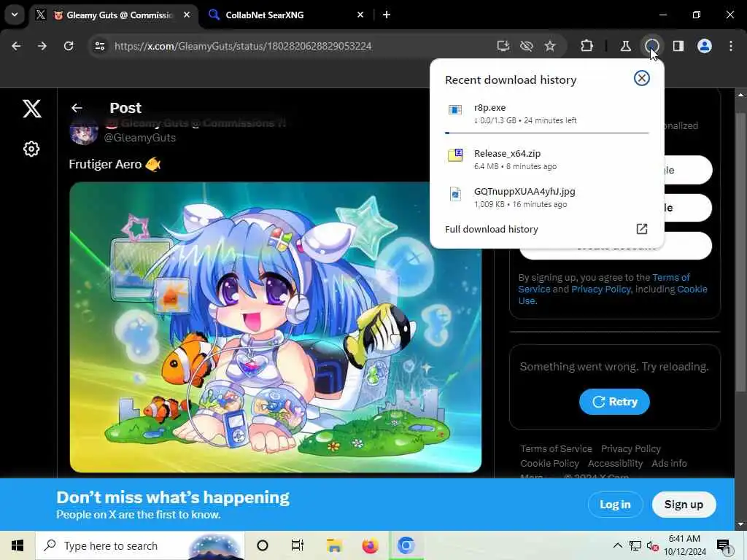Launch Firefox from the taskbar

(x=370, y=545)
